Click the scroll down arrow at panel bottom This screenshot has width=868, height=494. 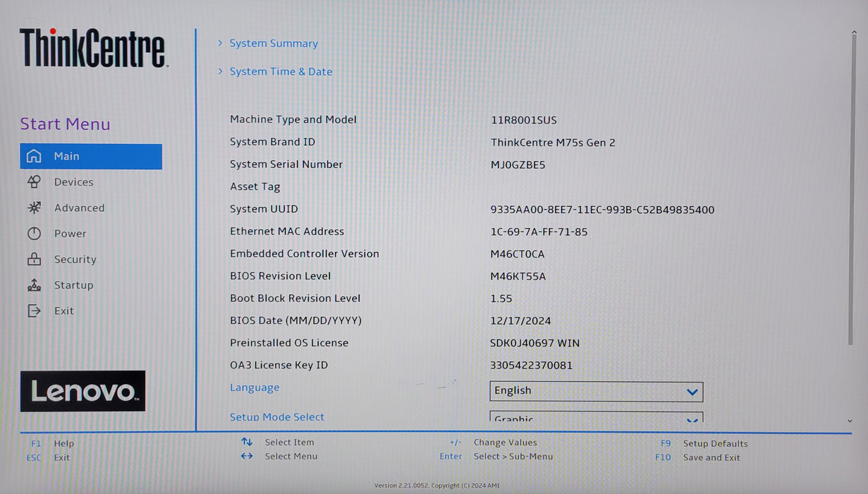tap(850, 421)
